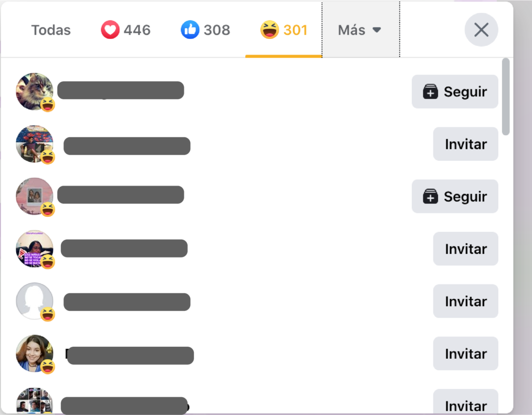Follow the first user with Seguir
The height and width of the screenshot is (415, 532).
coord(455,92)
